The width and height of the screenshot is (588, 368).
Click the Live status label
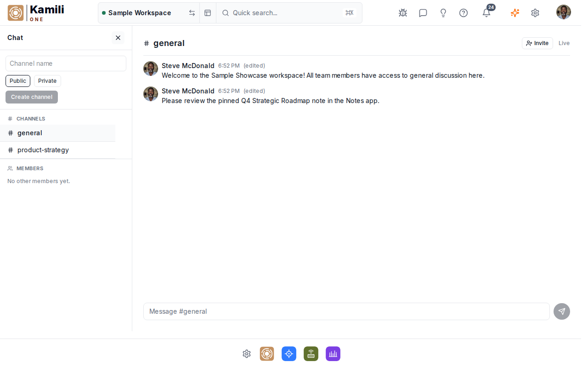[x=564, y=43]
